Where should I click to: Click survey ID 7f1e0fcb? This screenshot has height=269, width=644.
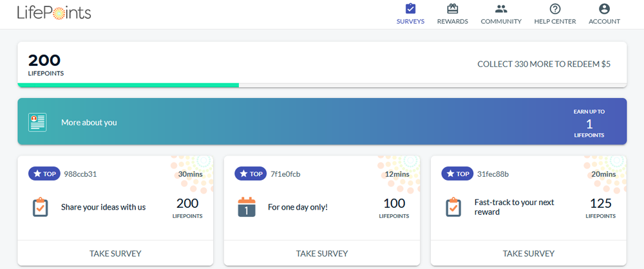point(285,174)
